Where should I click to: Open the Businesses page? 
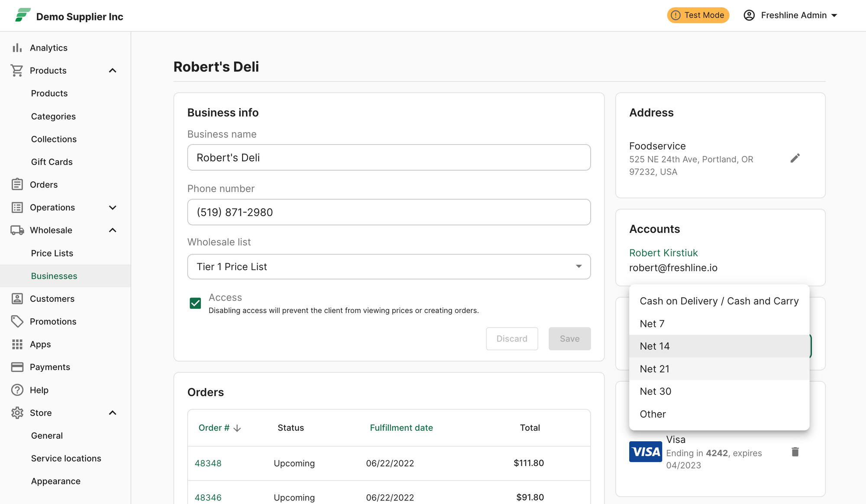[x=54, y=276]
